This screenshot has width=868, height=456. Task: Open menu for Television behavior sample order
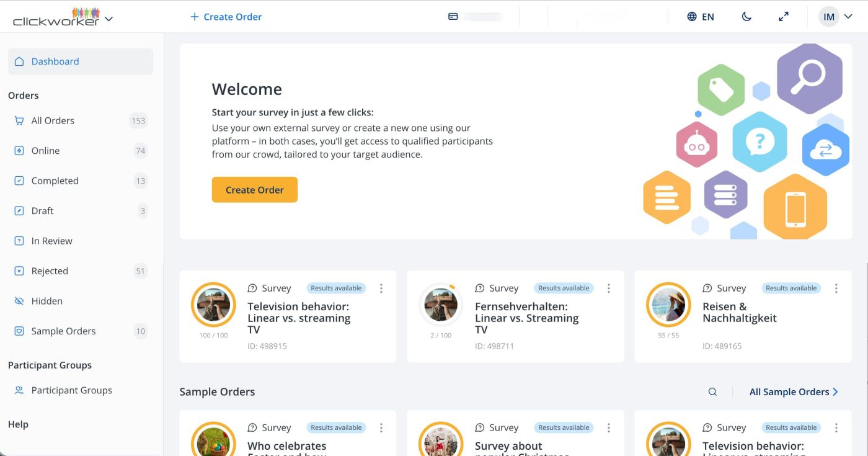coord(836,428)
